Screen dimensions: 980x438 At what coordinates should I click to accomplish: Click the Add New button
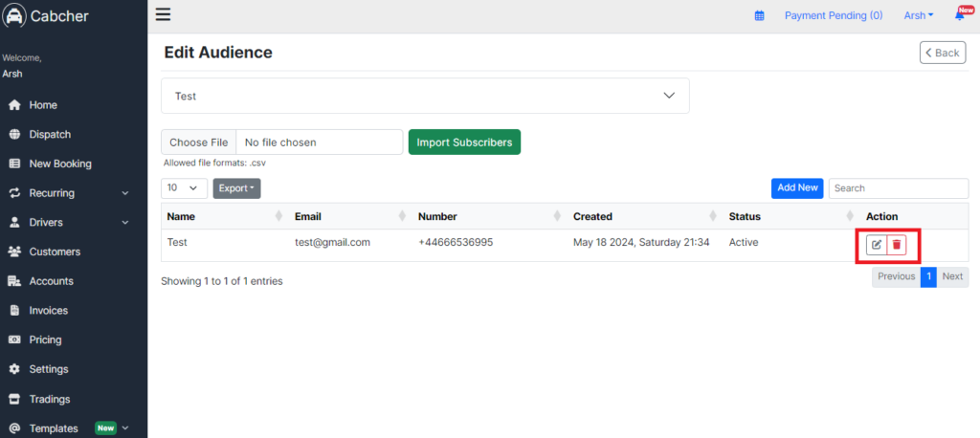click(797, 188)
